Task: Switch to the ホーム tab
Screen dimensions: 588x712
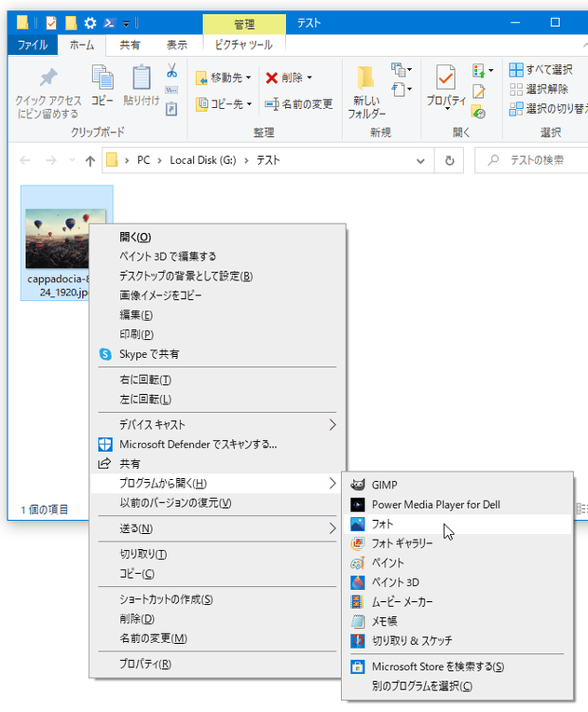Action: pos(82,45)
